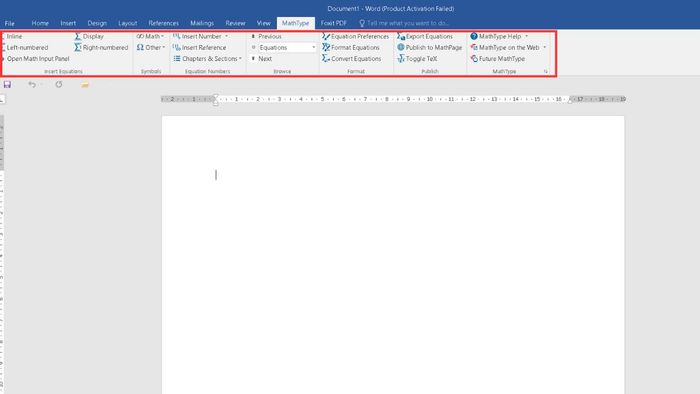The height and width of the screenshot is (394, 700).
Task: Click the first line indent marker on ruler
Action: pos(216,96)
